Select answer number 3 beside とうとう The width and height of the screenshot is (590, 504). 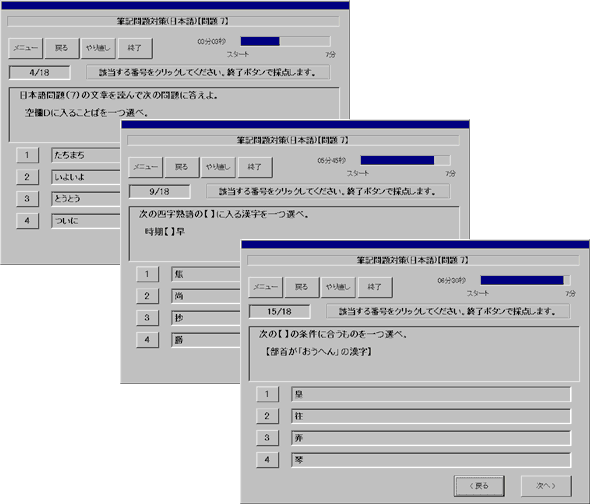pos(27,198)
